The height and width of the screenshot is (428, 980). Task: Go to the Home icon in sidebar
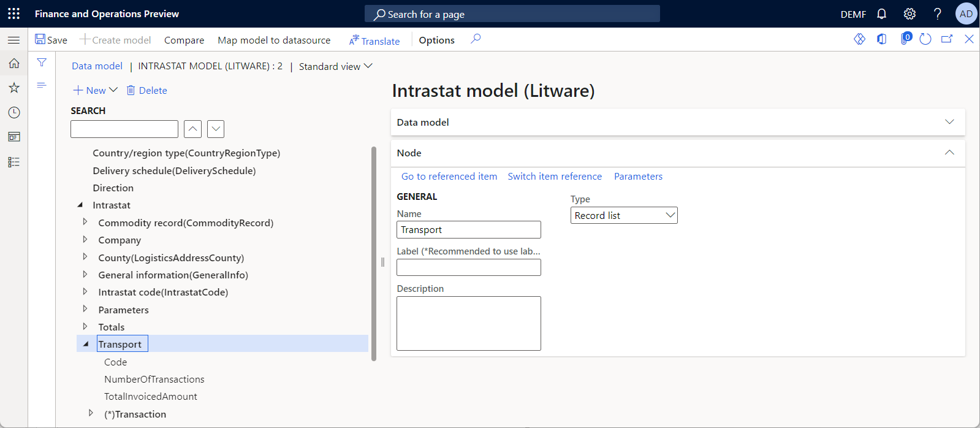point(13,63)
